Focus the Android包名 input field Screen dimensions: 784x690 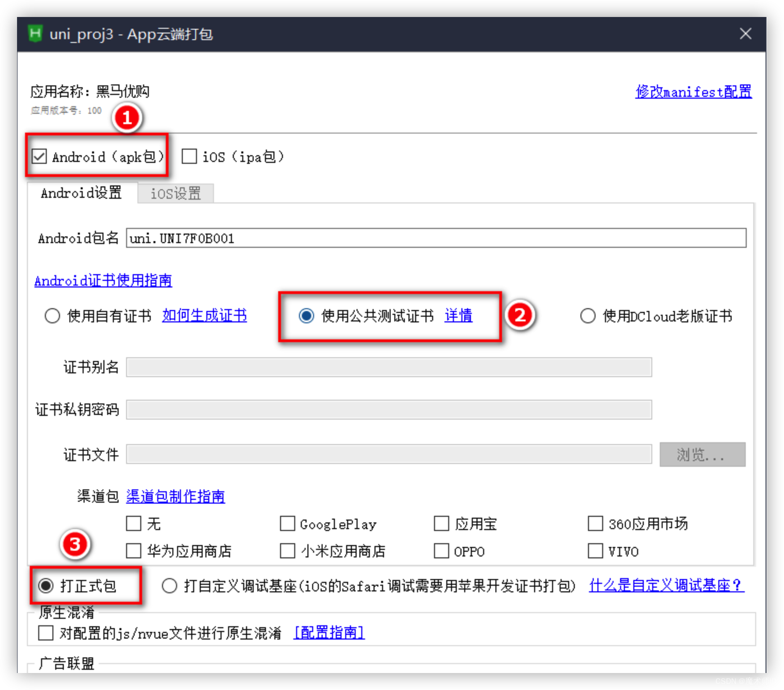[436, 238]
